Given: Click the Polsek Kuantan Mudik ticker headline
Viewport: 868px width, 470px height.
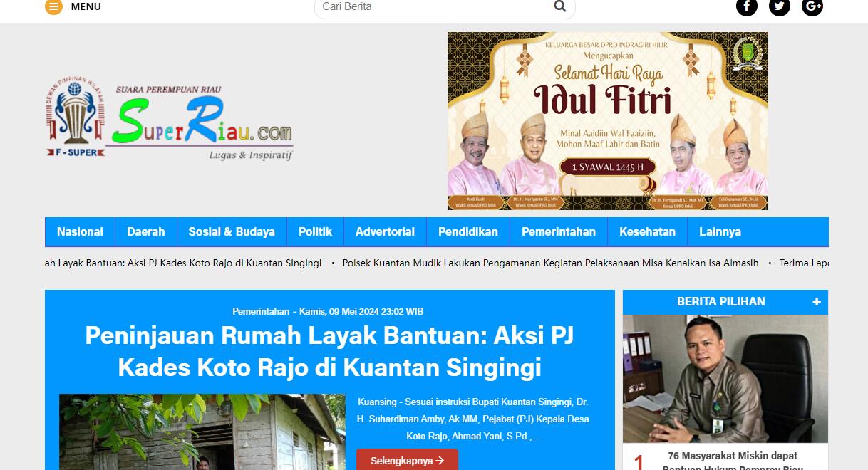Looking at the screenshot, I should [550, 263].
